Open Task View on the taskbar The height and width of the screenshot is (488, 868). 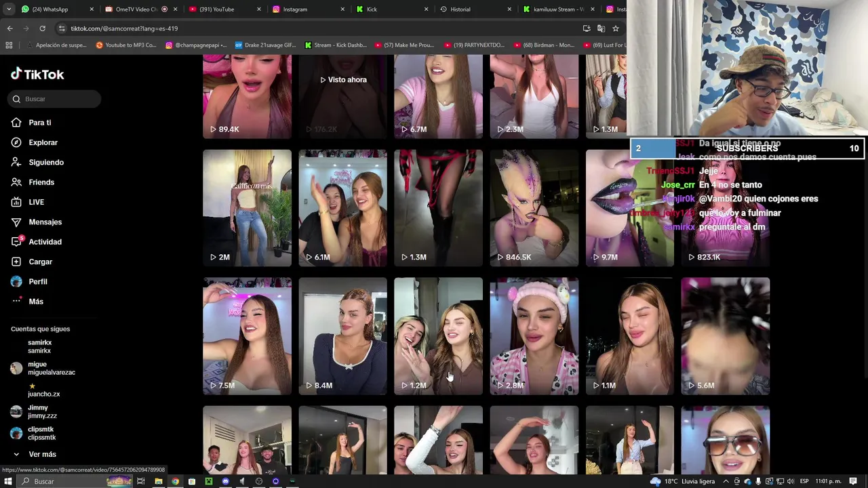[x=141, y=481]
